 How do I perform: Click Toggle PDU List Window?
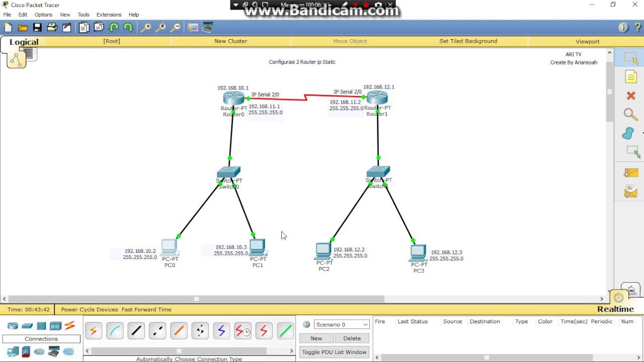(x=334, y=352)
